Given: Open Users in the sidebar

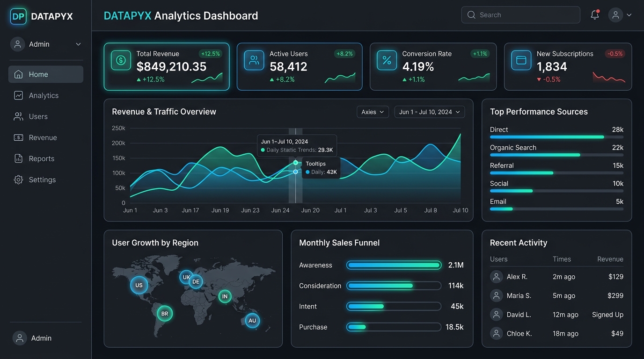Looking at the screenshot, I should coord(46,116).
